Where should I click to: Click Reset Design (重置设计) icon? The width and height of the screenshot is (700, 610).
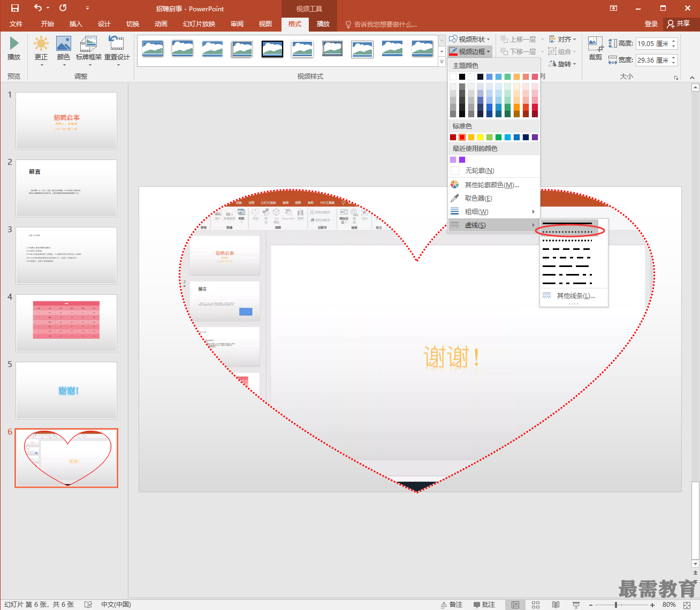pyautogui.click(x=117, y=51)
